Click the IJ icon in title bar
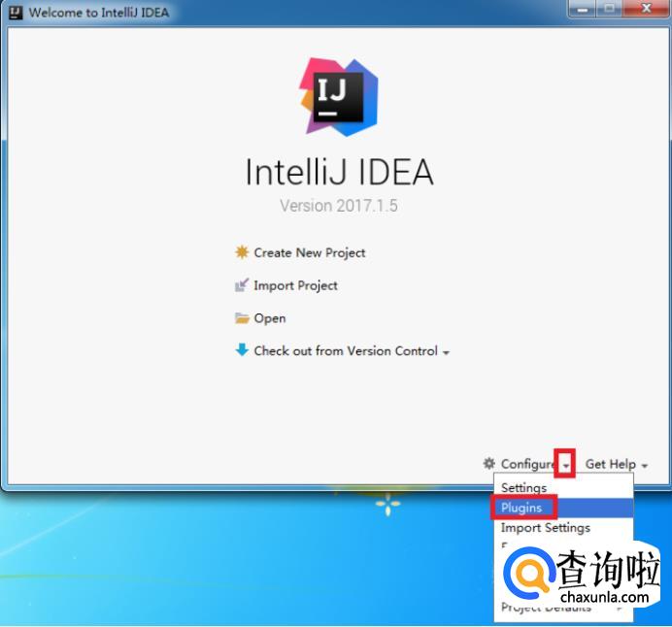This screenshot has height=627, width=672. point(16,13)
